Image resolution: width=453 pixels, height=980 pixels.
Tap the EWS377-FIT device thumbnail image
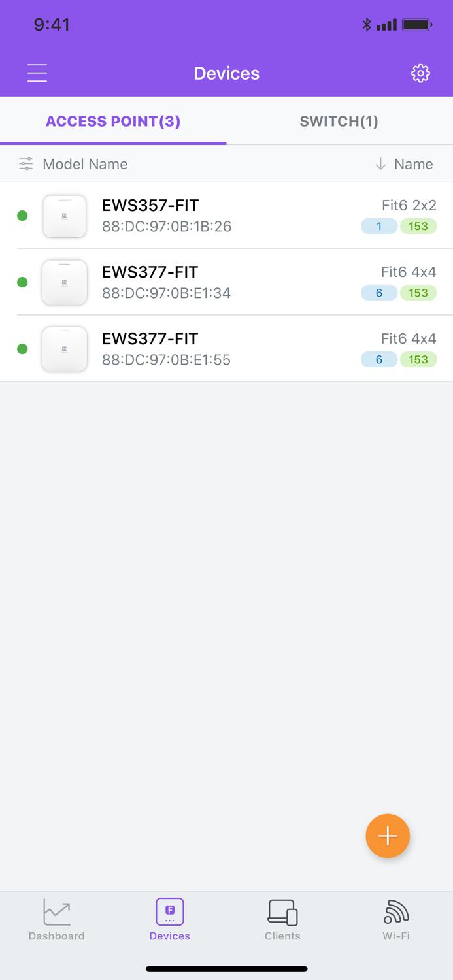[64, 282]
